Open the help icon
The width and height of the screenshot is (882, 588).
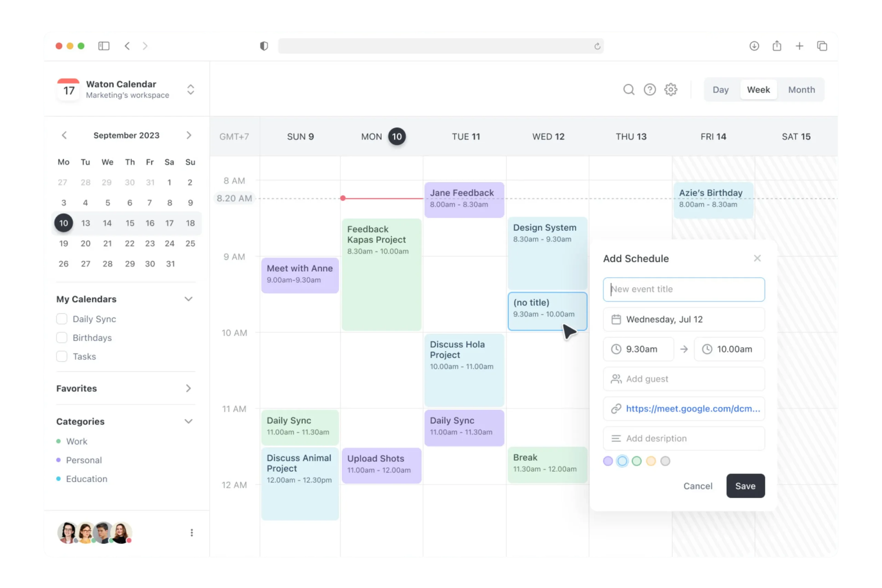point(650,89)
